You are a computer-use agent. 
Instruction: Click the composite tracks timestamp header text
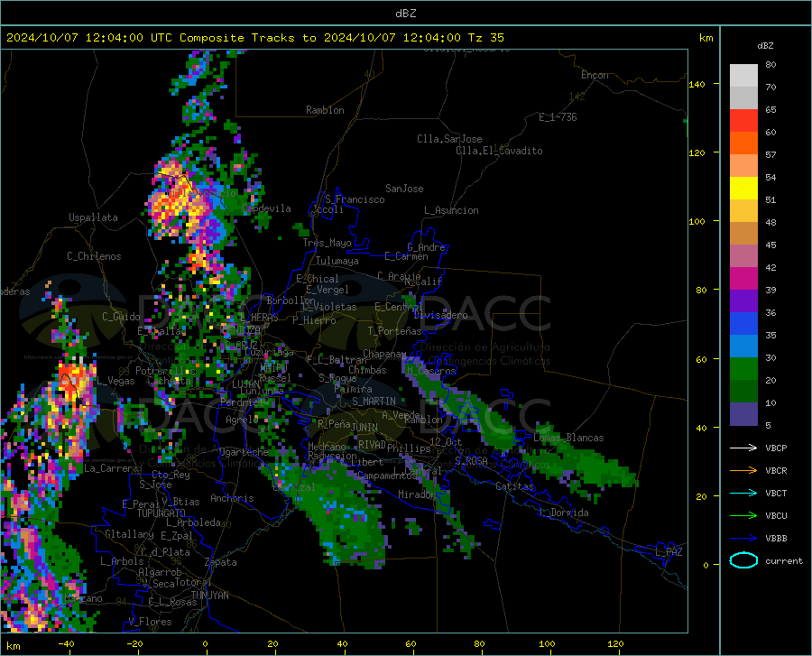tap(255, 38)
